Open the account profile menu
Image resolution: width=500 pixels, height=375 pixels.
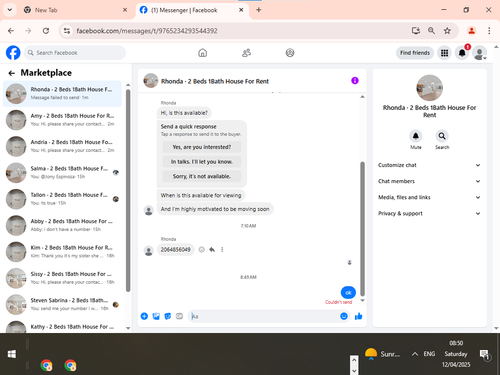click(479, 53)
